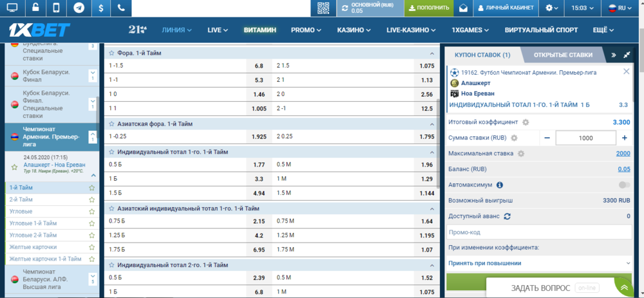Collapse Индивидуальный тотал 2-го section chevron
Viewport: 644px width, 298px height.
pos(431,265)
